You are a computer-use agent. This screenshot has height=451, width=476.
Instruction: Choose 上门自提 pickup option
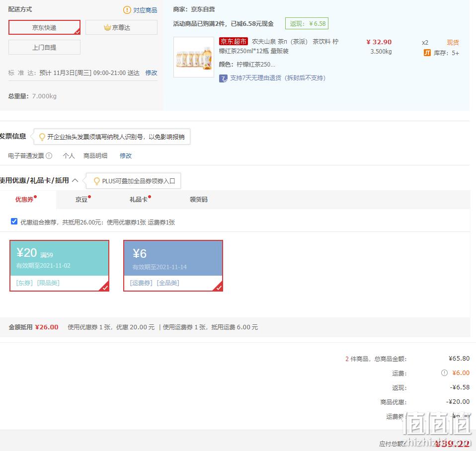click(x=44, y=47)
